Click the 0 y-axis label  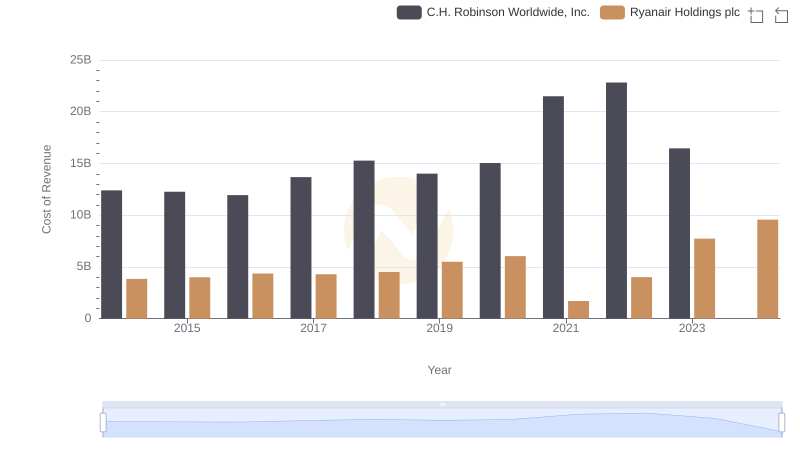(88, 318)
